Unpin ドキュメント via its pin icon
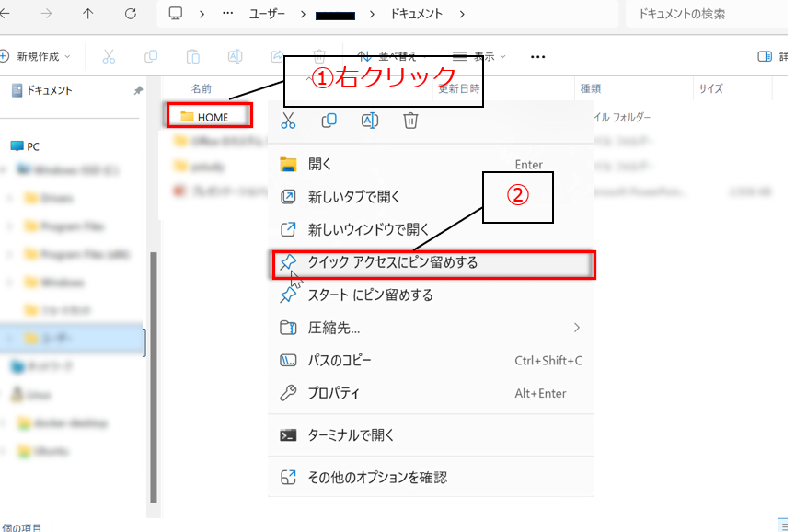 pos(138,90)
